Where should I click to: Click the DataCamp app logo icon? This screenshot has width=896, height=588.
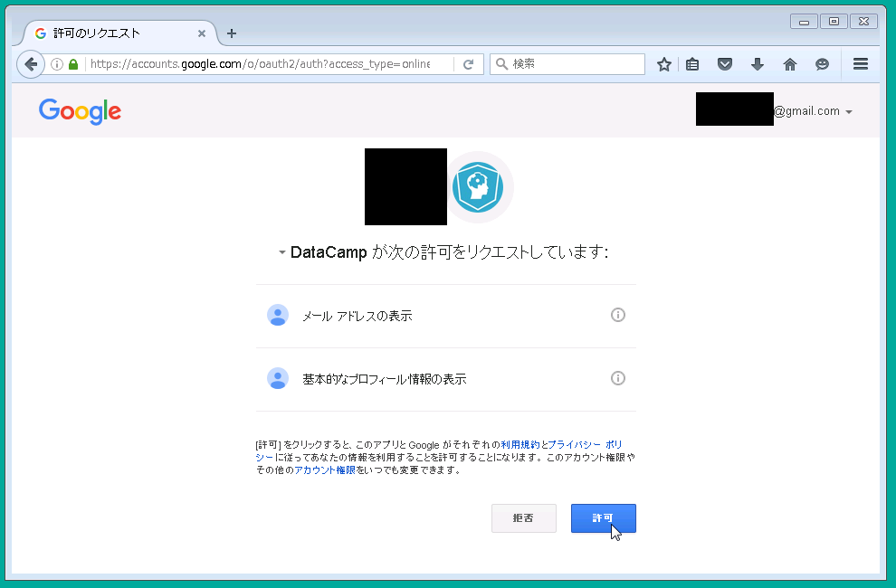coord(478,187)
